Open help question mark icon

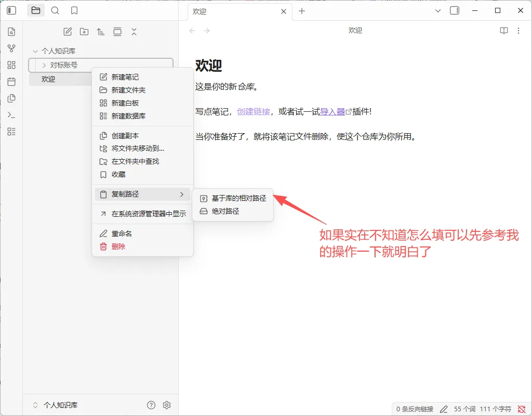click(151, 405)
